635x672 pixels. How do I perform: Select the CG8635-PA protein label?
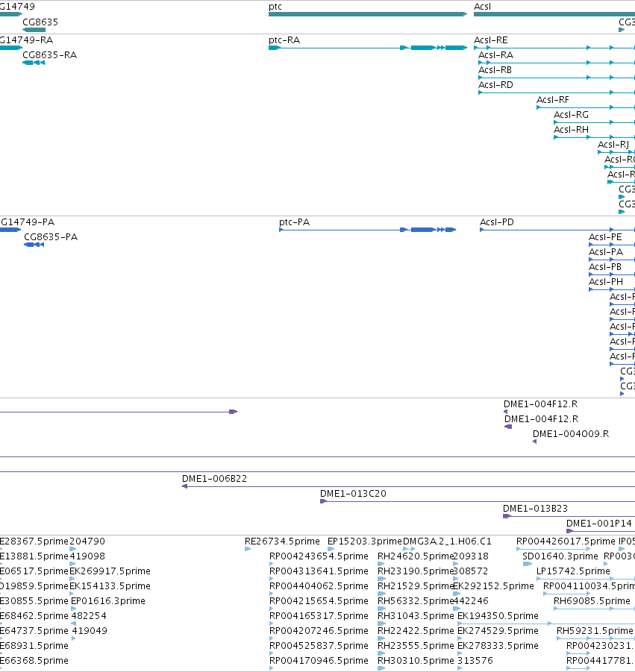(x=51, y=237)
